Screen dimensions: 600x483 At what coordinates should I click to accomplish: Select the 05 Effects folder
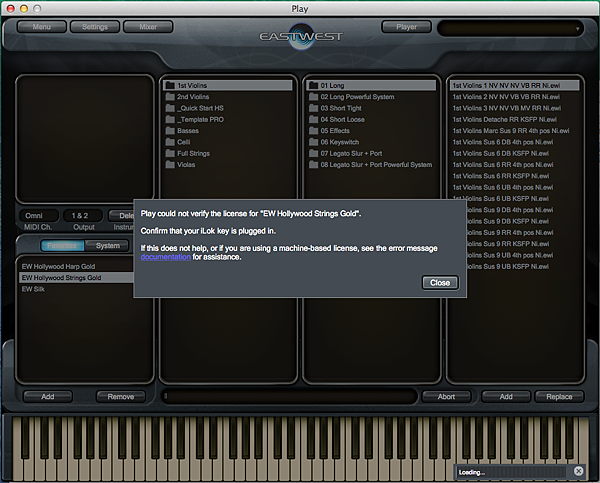[x=371, y=131]
